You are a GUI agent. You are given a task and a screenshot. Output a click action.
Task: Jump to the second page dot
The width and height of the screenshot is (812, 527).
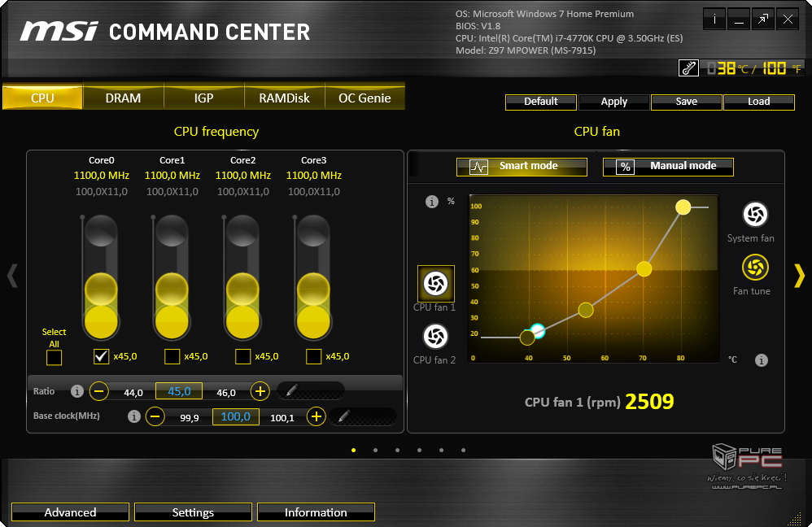click(375, 451)
